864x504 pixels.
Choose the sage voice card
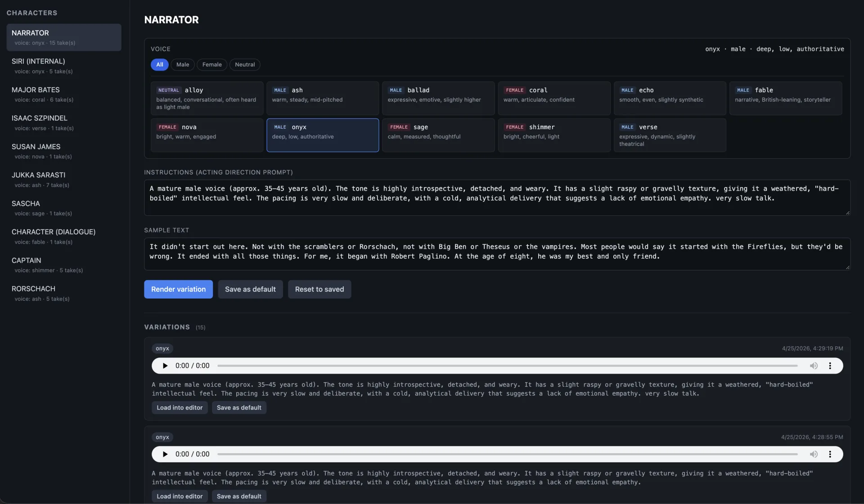pos(438,135)
